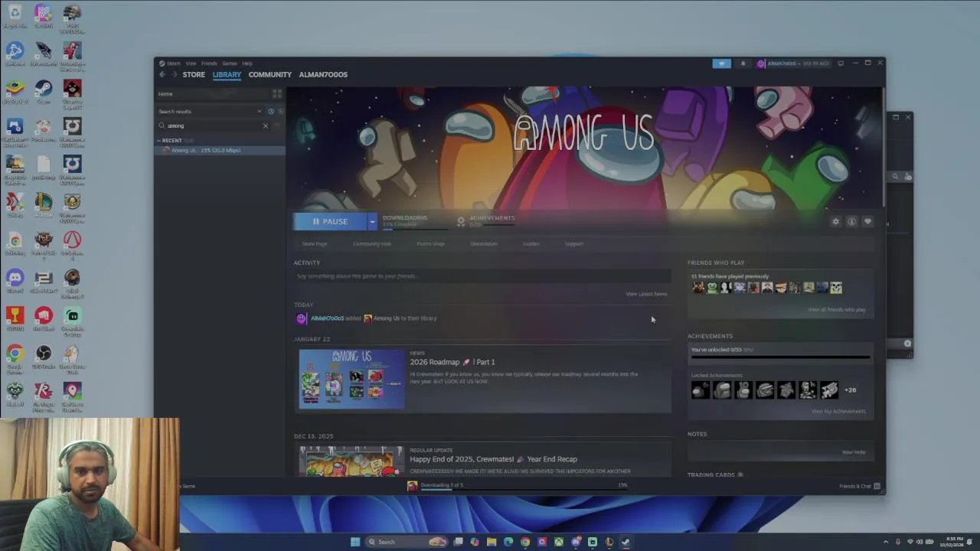The image size is (980, 551).
Task: Click View My Achievements
Action: click(838, 412)
